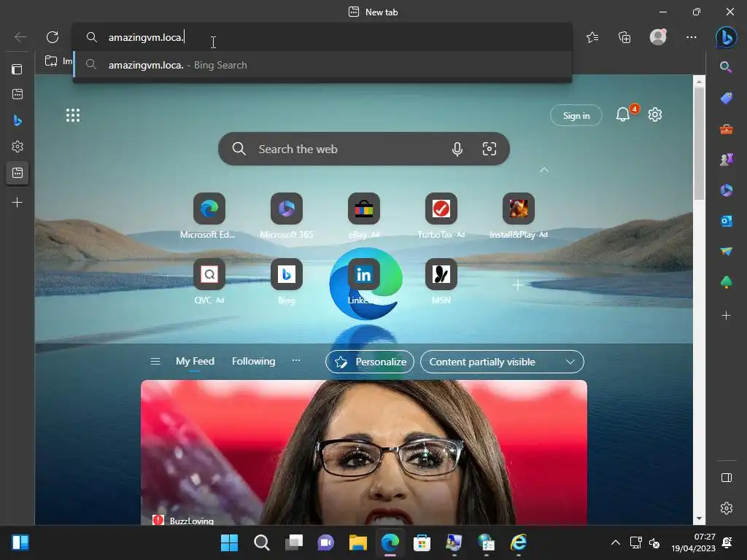
Task: Click the scrollbar down arrow
Action: [699, 518]
